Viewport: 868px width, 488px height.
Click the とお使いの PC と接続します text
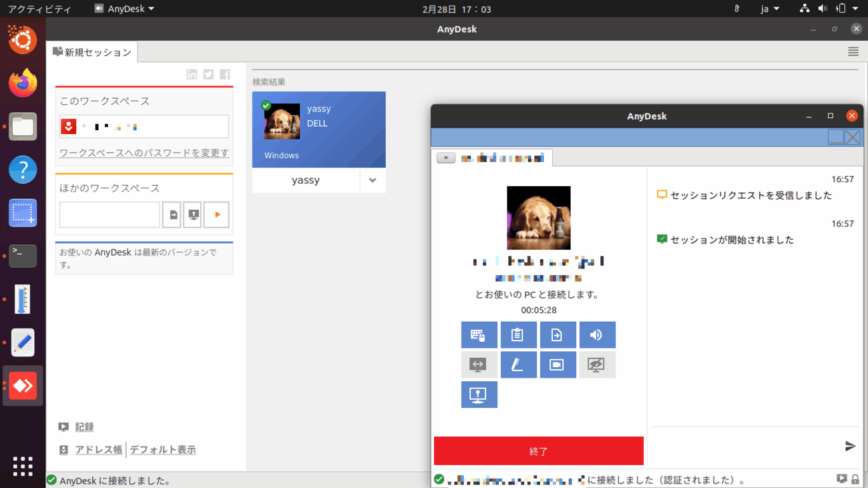[537, 294]
